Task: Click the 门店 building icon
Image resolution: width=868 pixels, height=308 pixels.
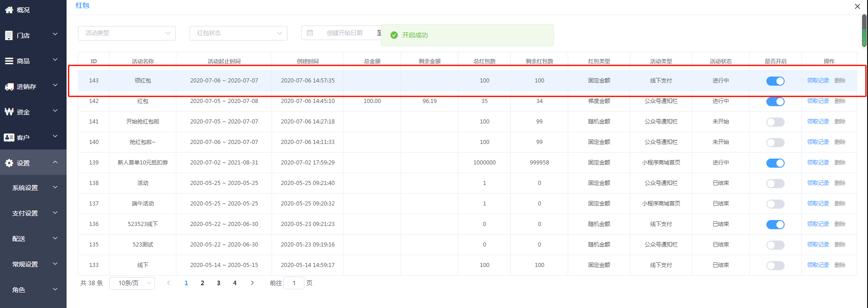Action: coord(9,36)
